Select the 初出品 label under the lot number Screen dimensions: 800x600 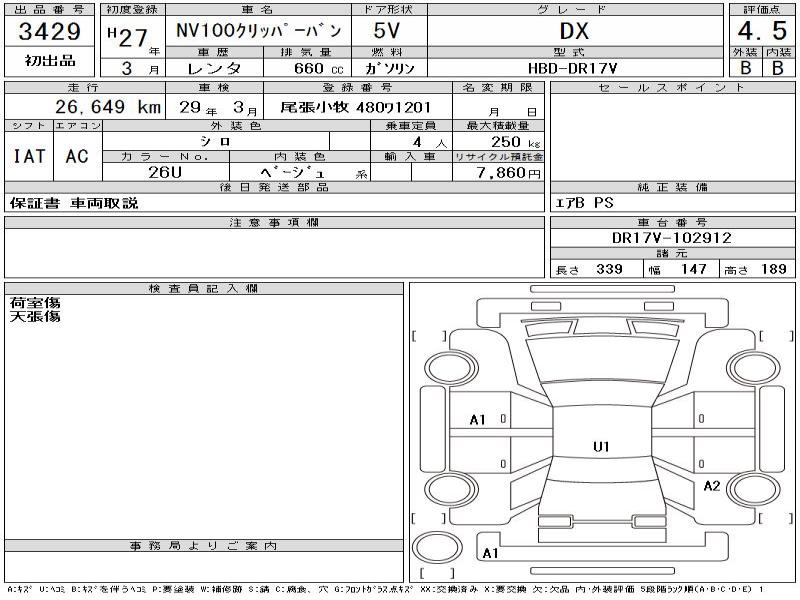(x=50, y=61)
